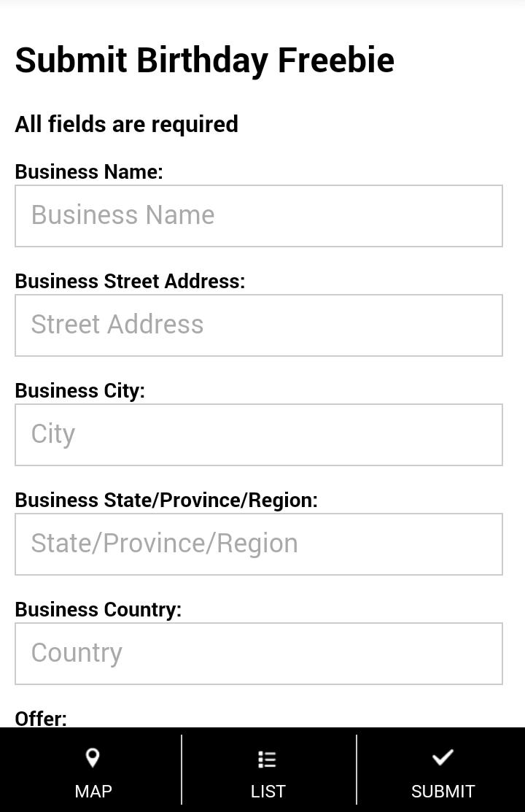Tap the 'Business Street Address:' label
Image resolution: width=525 pixels, height=812 pixels.
point(130,281)
